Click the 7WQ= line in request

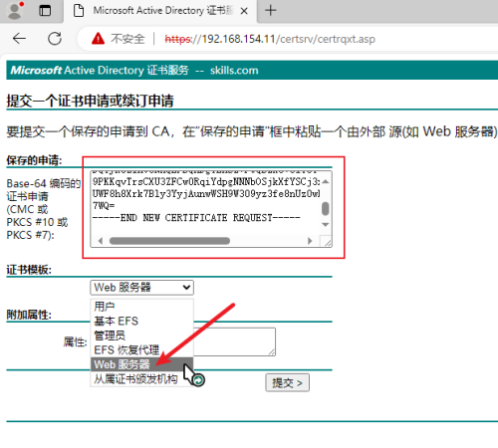(104, 206)
